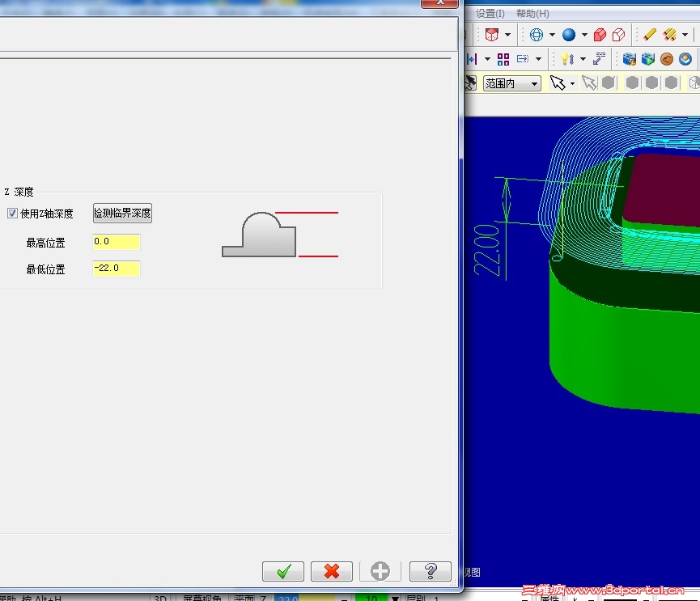Image resolution: width=700 pixels, height=601 pixels.
Task: Click the light bulb analyze icon
Action: pos(567,59)
